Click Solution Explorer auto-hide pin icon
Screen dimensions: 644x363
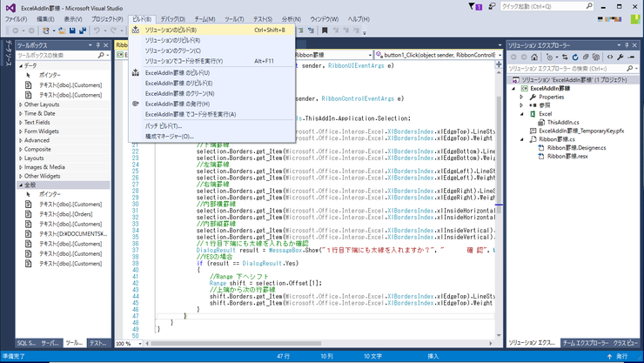(627, 45)
